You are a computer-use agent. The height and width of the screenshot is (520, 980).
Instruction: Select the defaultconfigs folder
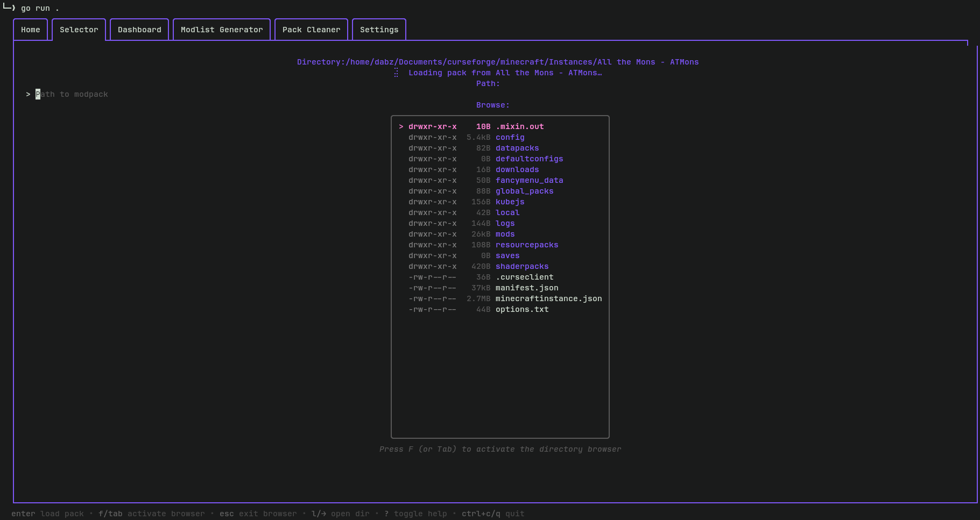tap(500, 159)
